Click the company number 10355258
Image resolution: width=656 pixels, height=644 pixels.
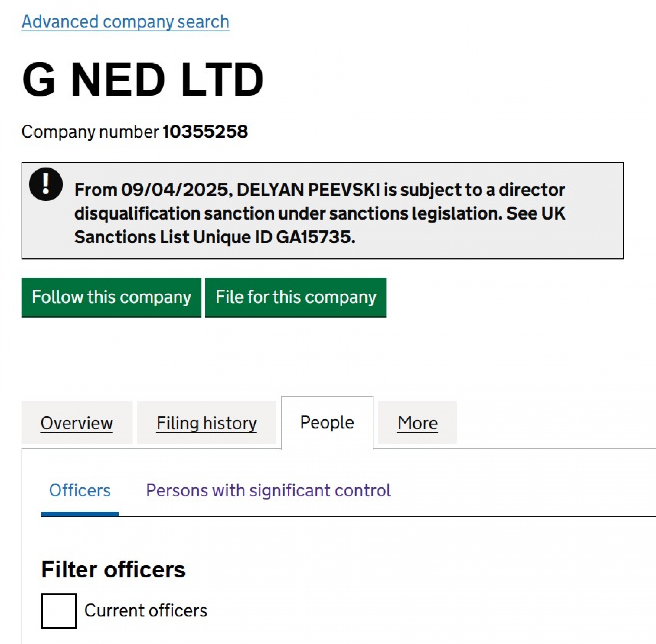point(205,131)
